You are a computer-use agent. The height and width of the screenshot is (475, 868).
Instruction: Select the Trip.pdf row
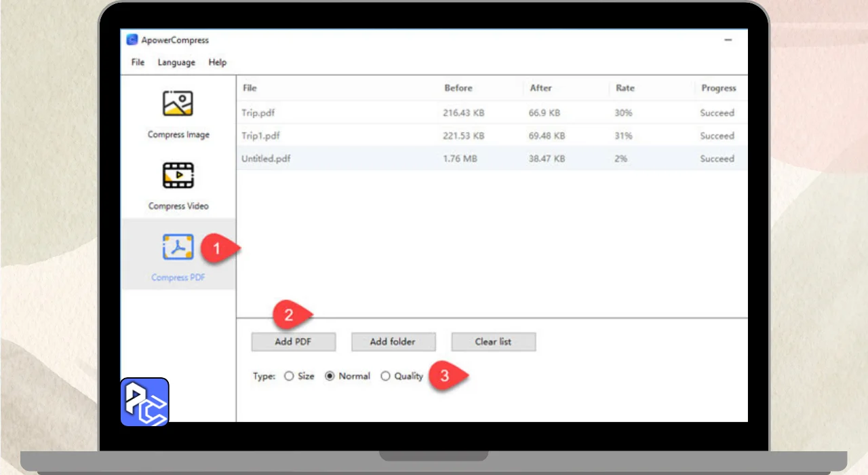258,113
